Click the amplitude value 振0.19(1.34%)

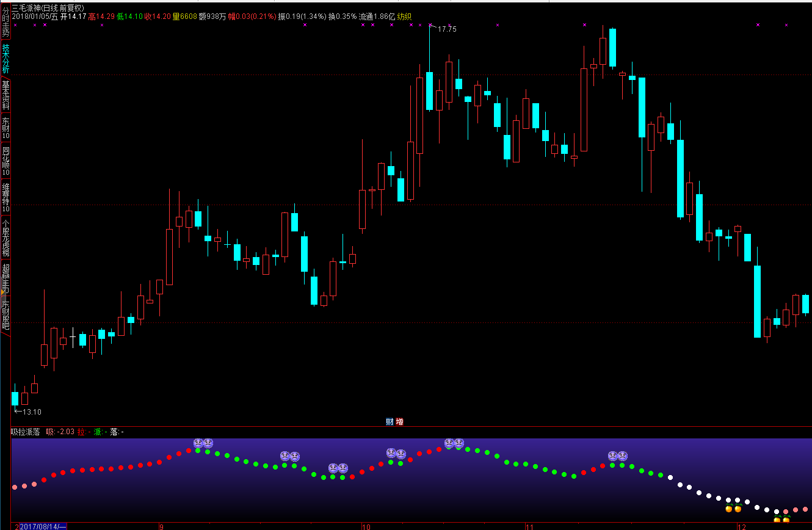pos(302,16)
